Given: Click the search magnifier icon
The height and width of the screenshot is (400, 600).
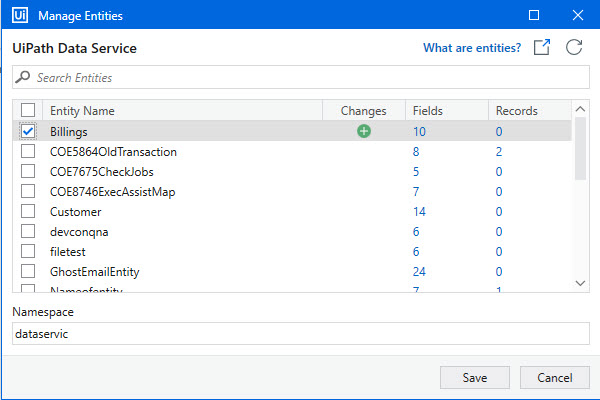Looking at the screenshot, I should 24,77.
